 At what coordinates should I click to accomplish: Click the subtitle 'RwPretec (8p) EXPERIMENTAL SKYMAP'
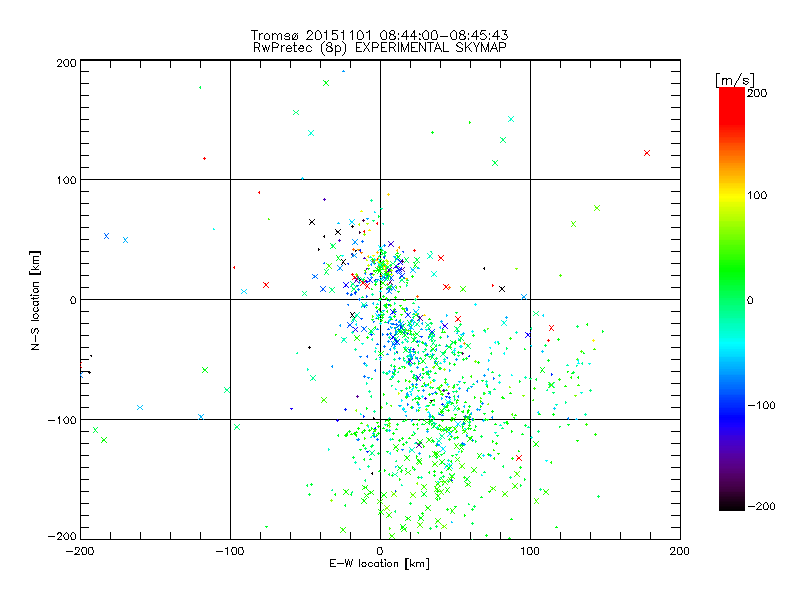(x=380, y=47)
